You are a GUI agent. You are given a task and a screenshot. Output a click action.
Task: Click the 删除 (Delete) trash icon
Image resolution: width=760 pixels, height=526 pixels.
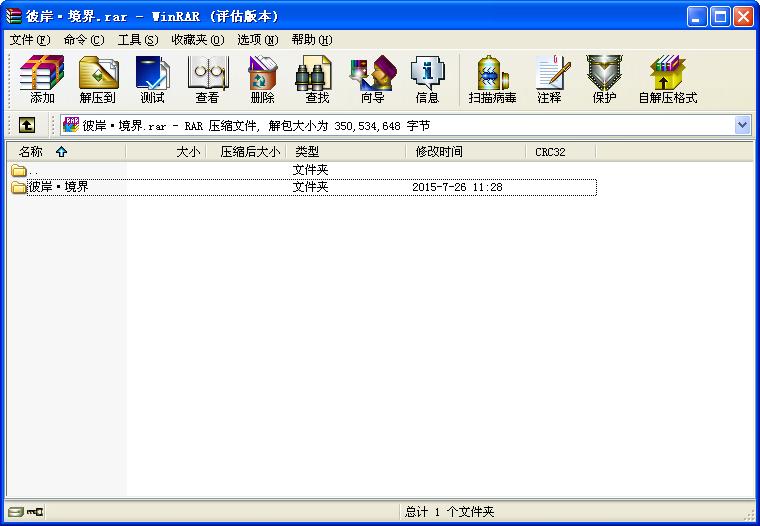point(263,80)
